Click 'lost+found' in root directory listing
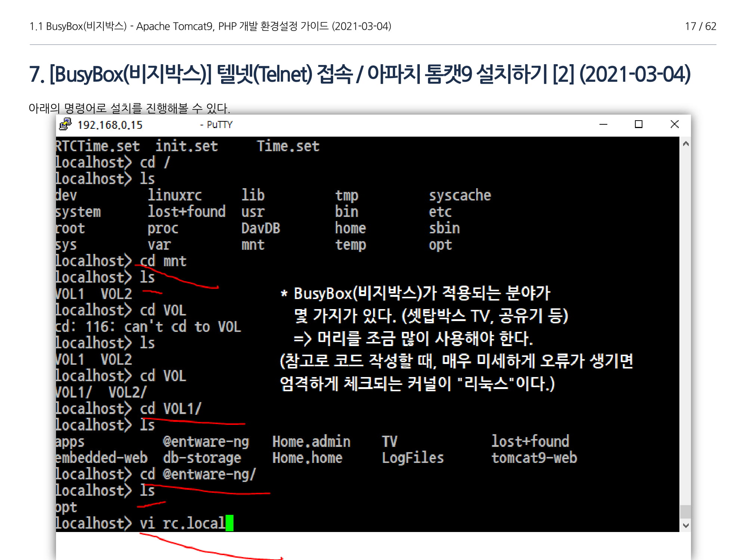The height and width of the screenshot is (560, 747). 186,212
